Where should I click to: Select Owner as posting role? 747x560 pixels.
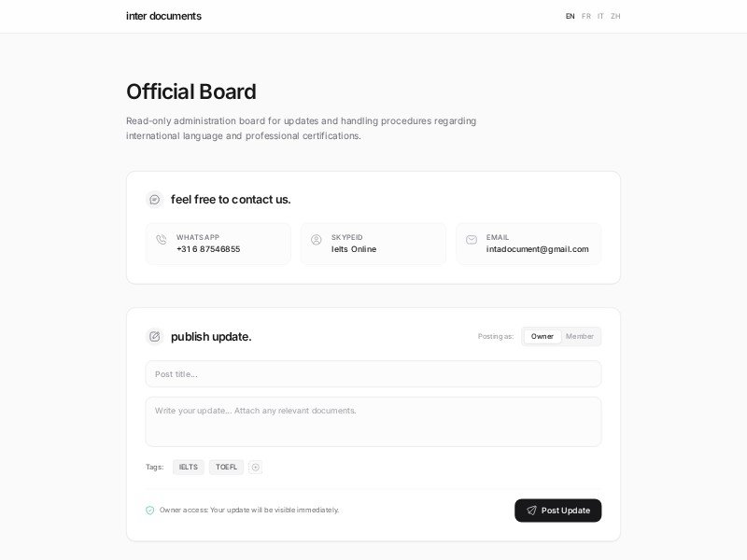(543, 337)
